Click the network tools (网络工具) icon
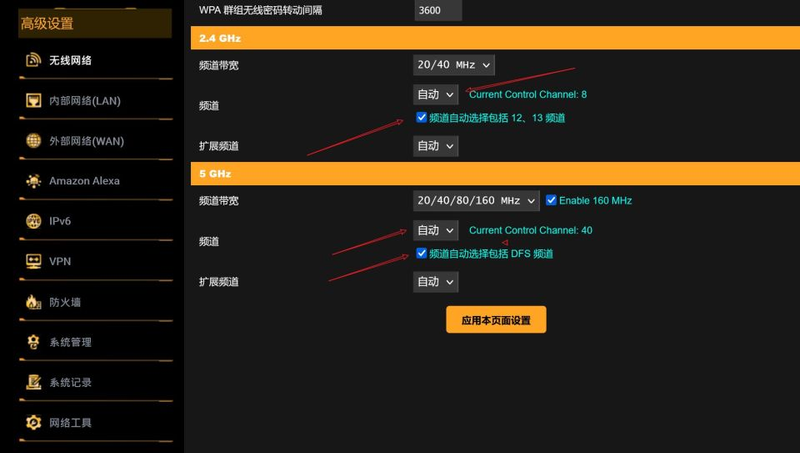 [33, 422]
